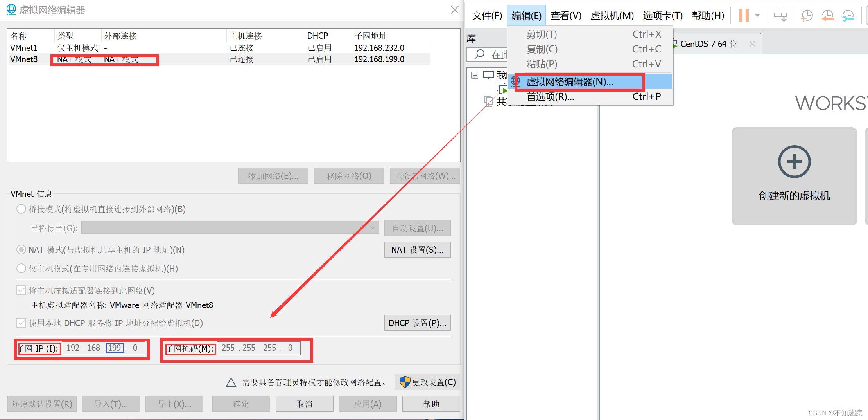Click the 创建新的虚拟机 tile
Screen dimensions: 868x420
pyautogui.click(x=794, y=176)
